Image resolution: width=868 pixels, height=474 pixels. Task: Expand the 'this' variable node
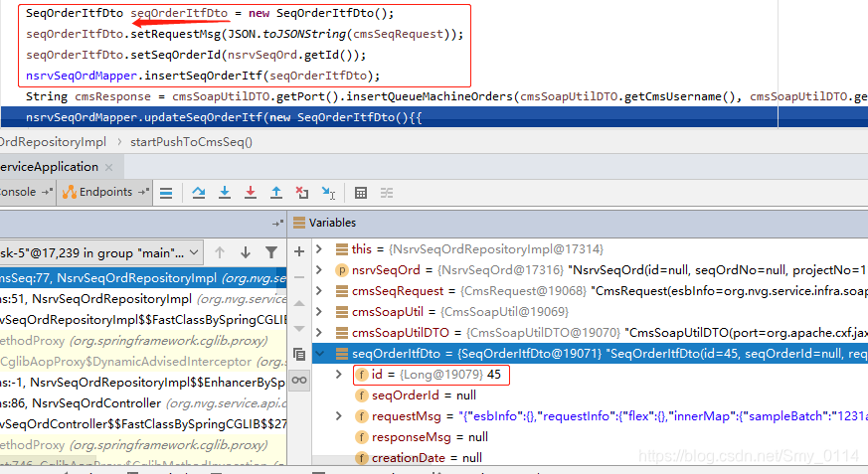point(319,249)
